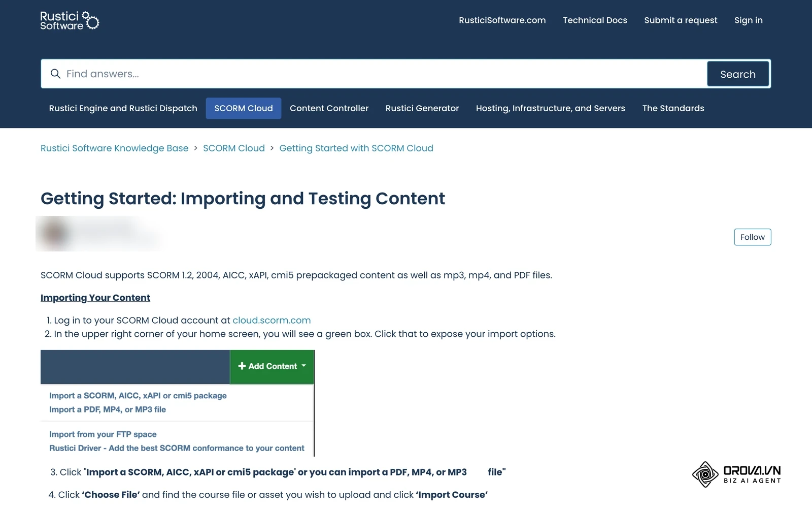This screenshot has width=812, height=508.
Task: Open the Content Controller tab
Action: point(329,108)
